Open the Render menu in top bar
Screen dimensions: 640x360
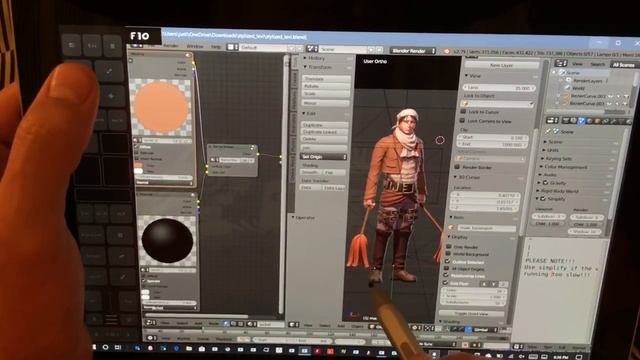click(171, 46)
